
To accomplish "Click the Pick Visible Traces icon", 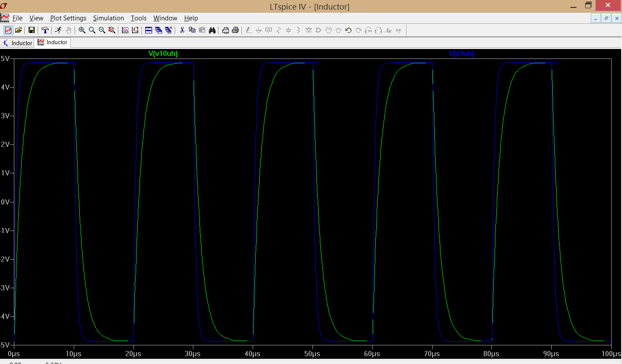I will [125, 30].
